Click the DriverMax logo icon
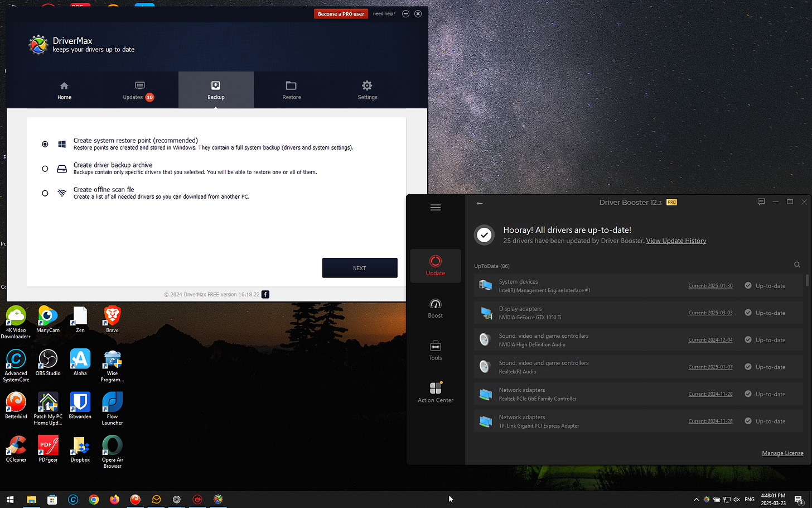The height and width of the screenshot is (508, 812). point(38,45)
